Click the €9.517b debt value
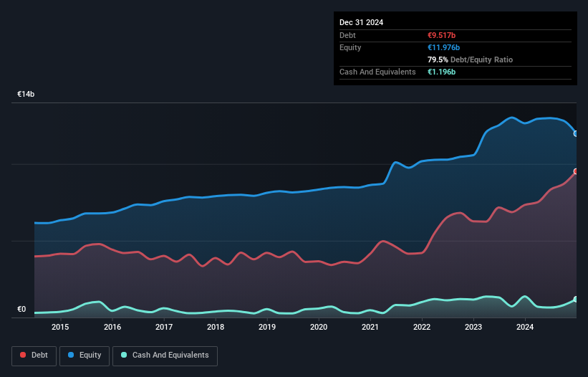The width and height of the screenshot is (588, 377). click(441, 35)
